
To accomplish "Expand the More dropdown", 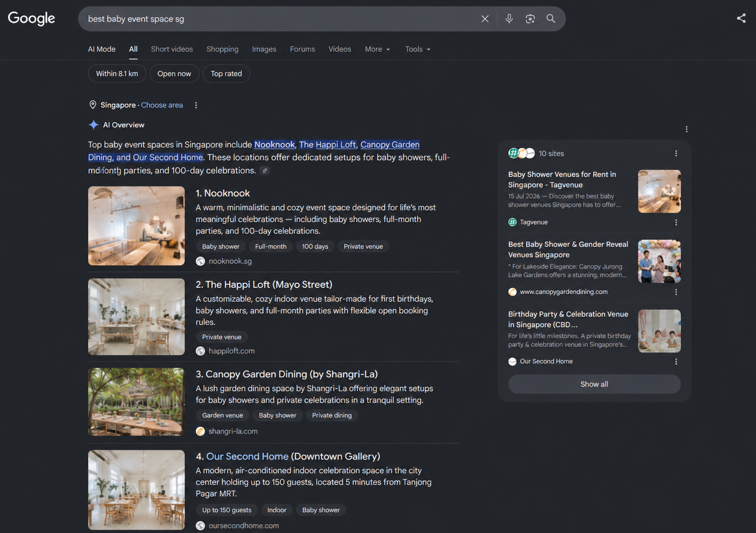I will [x=378, y=49].
